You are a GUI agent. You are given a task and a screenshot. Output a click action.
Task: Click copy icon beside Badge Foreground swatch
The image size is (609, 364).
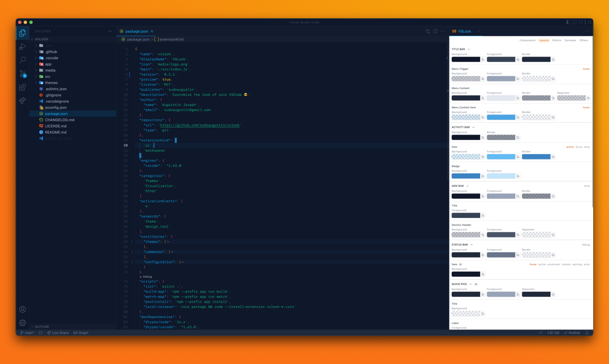click(518, 176)
